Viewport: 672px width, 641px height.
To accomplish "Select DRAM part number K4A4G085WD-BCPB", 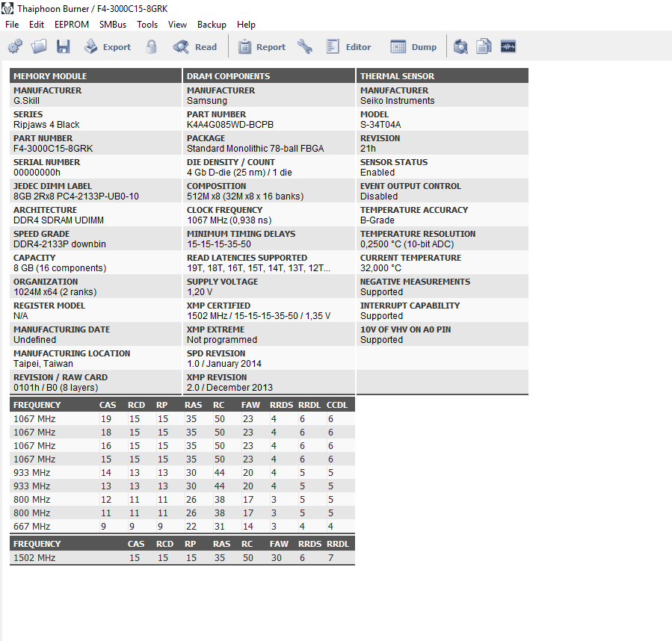I will click(230, 125).
